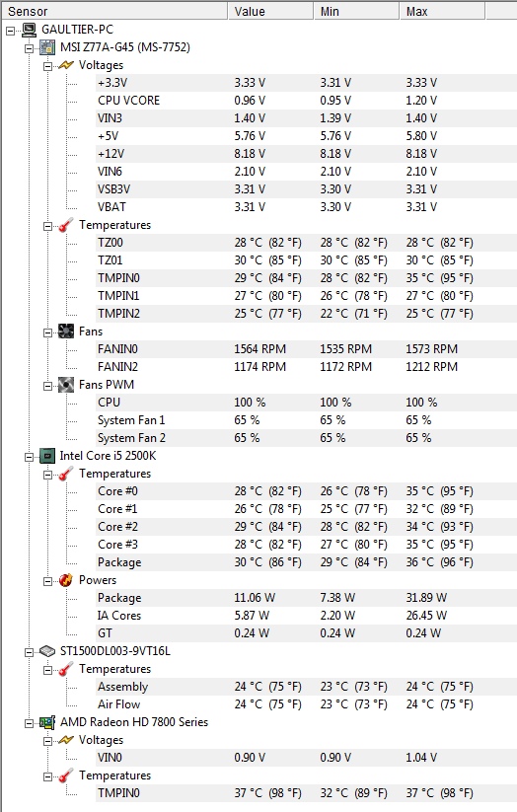The image size is (517, 812).
Task: Collapse the GAULTIER-PC root node
Action: 11,31
